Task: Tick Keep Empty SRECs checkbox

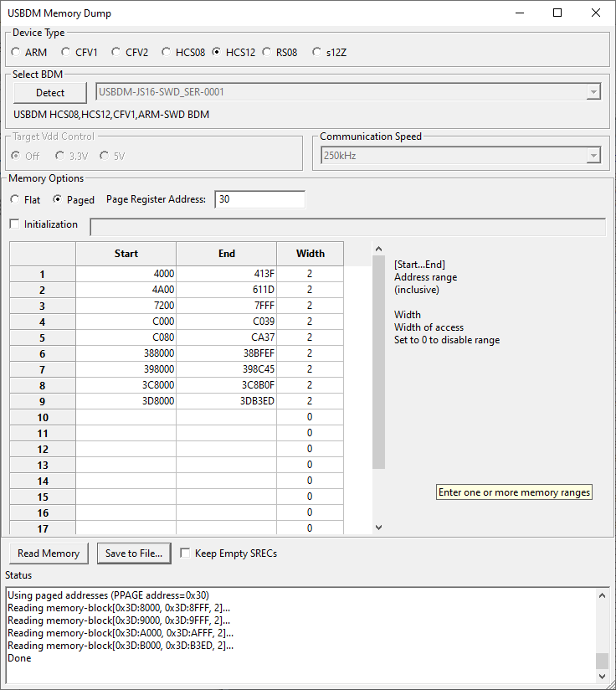Action: pos(228,554)
